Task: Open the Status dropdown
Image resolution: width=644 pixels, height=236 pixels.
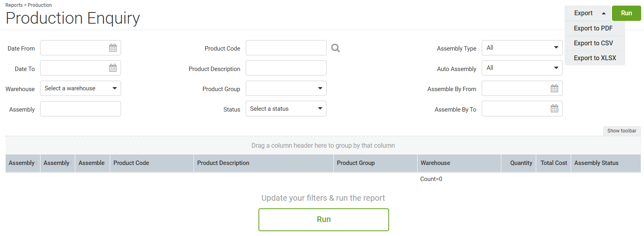Action: 286,108
